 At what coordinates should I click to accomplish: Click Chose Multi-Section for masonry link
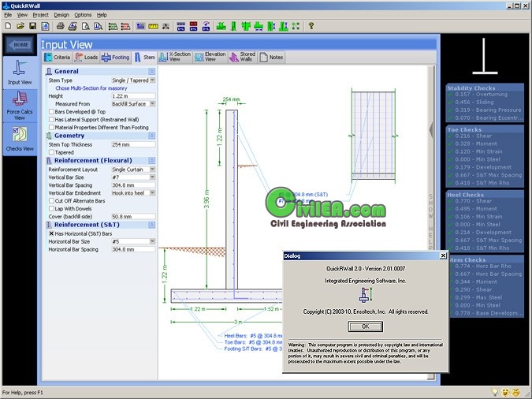pyautogui.click(x=91, y=88)
